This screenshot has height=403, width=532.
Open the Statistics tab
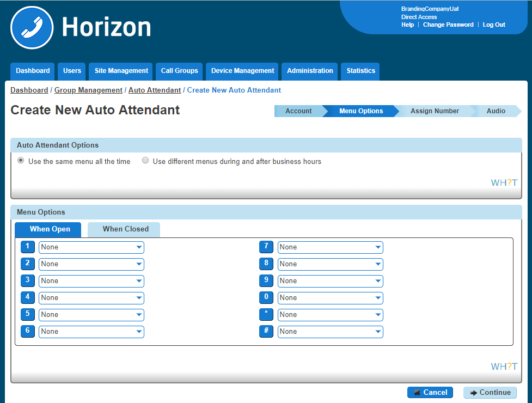click(360, 71)
